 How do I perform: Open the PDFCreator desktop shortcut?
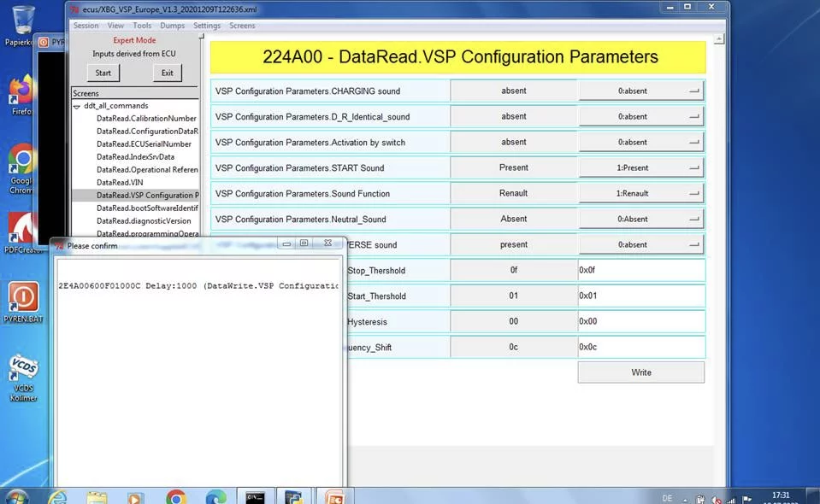(22, 233)
